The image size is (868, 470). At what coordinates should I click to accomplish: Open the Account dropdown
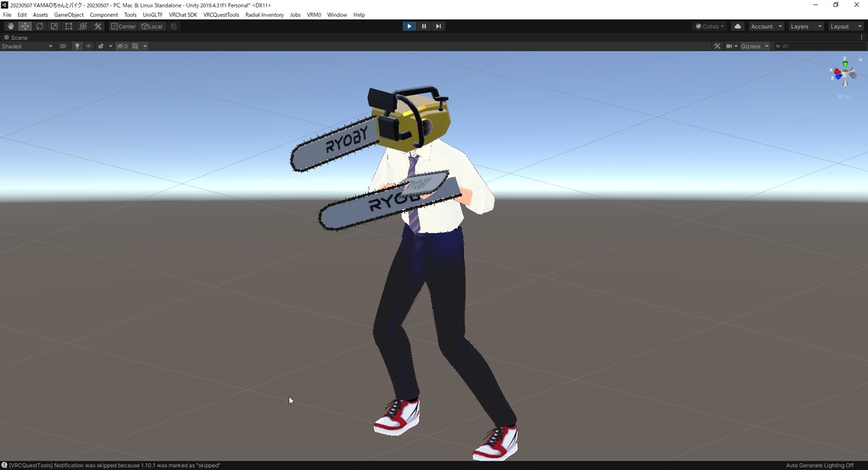766,26
